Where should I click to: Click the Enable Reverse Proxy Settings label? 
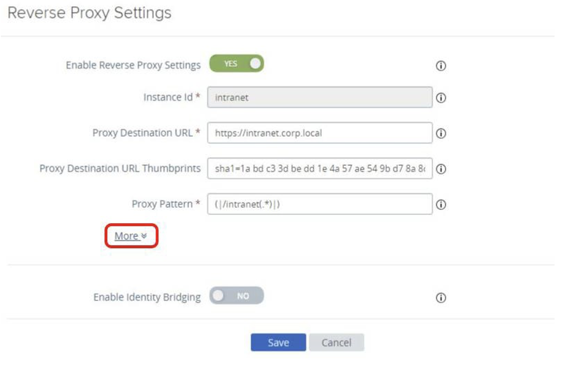pos(133,65)
